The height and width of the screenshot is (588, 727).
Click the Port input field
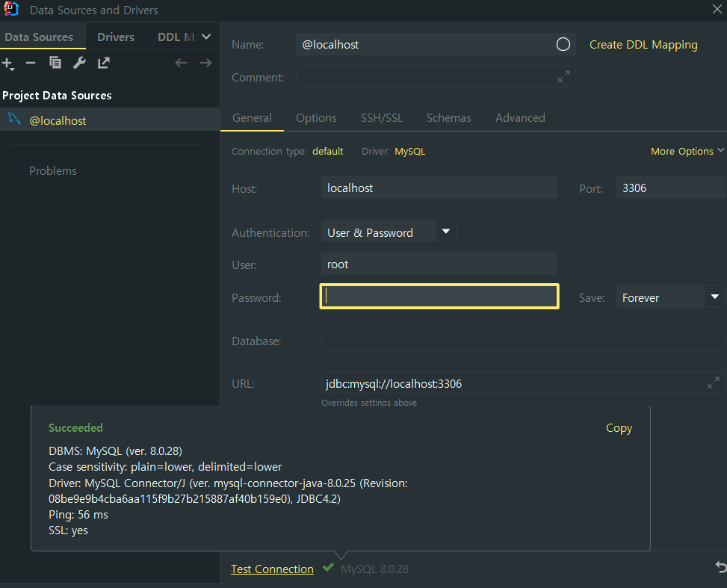click(670, 188)
